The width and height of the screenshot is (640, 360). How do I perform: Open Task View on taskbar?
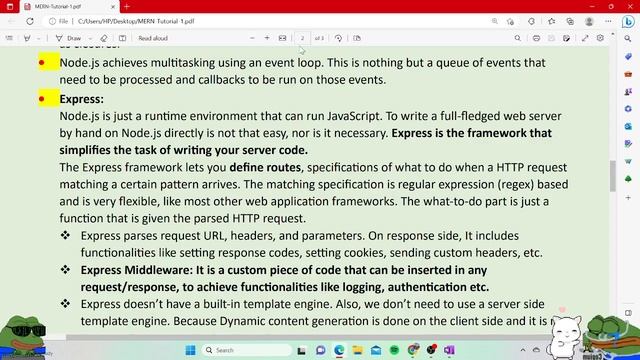pos(301,350)
